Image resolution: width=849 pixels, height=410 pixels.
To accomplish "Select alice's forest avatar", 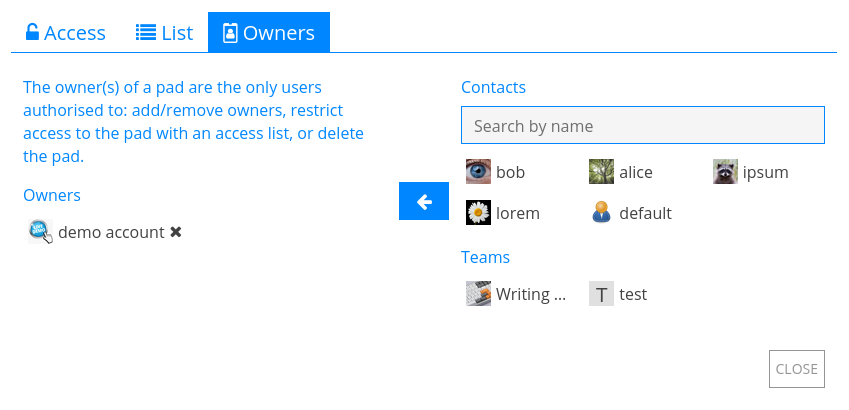I will coord(601,172).
